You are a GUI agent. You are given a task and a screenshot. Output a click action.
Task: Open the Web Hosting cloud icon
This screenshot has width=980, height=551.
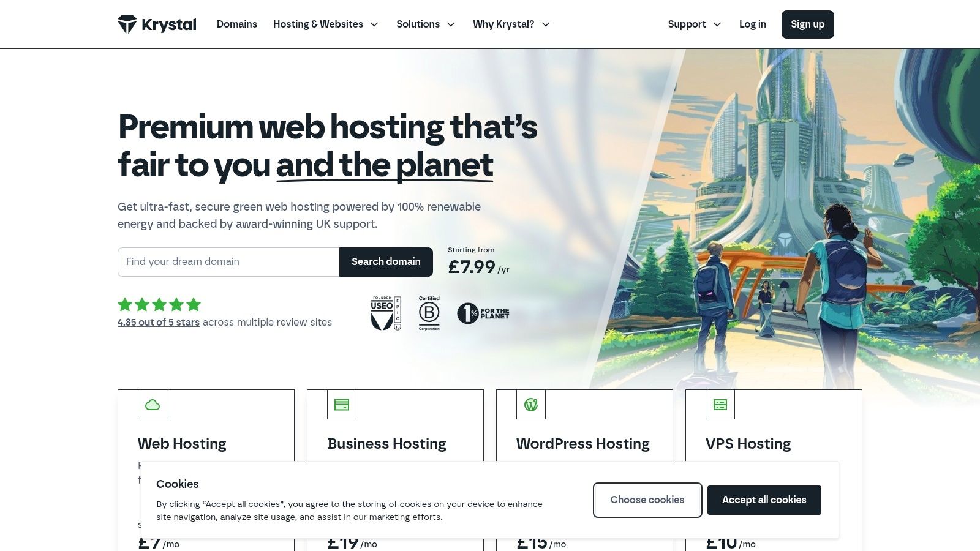click(153, 405)
